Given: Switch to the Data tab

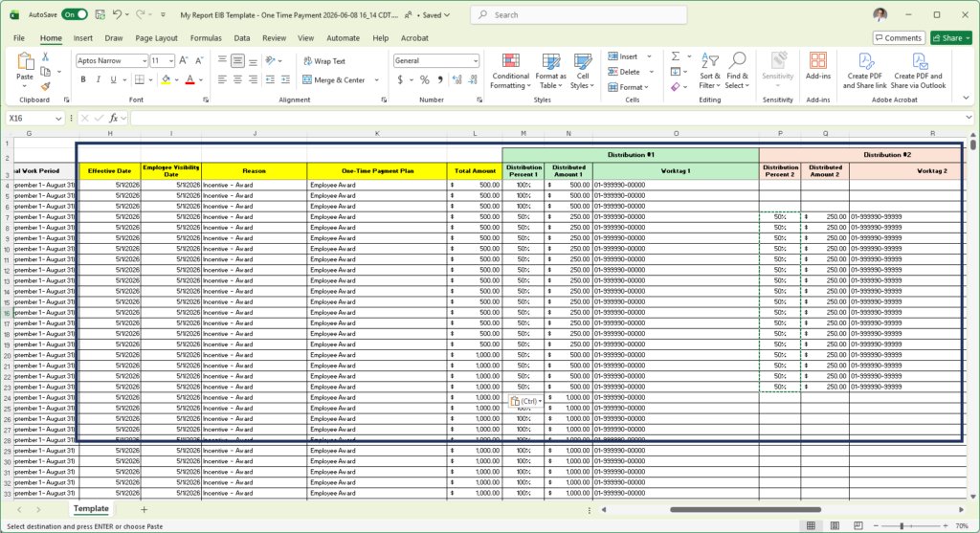Looking at the screenshot, I should [242, 38].
